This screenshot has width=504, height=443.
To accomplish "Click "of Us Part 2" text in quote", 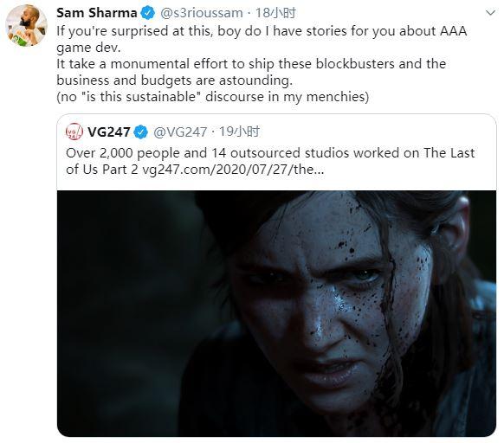I will [102, 170].
